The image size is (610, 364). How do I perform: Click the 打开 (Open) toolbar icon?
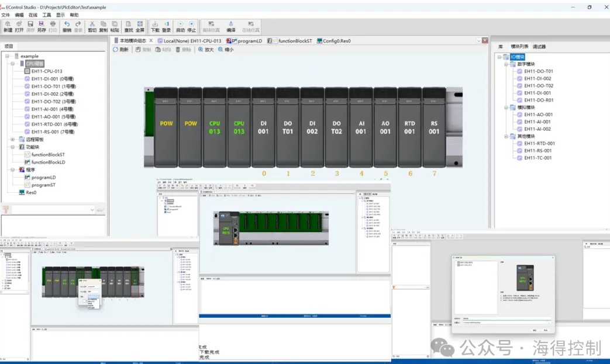point(19,26)
